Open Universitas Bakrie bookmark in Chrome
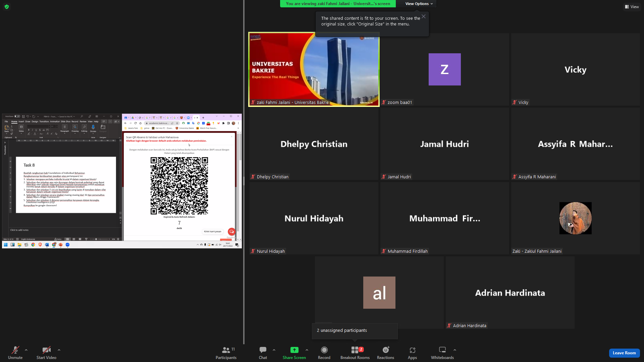 click(x=185, y=128)
